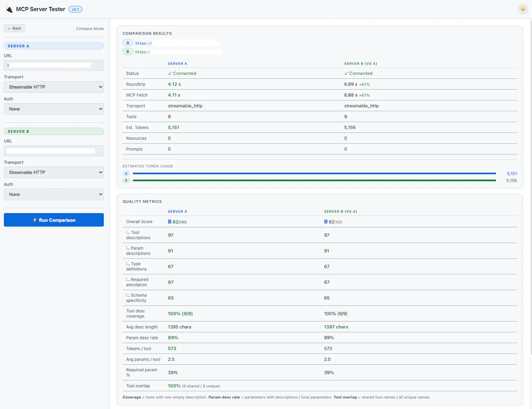
Task: Click Server A Est. Tokens 5,151 in table
Action: (x=174, y=127)
